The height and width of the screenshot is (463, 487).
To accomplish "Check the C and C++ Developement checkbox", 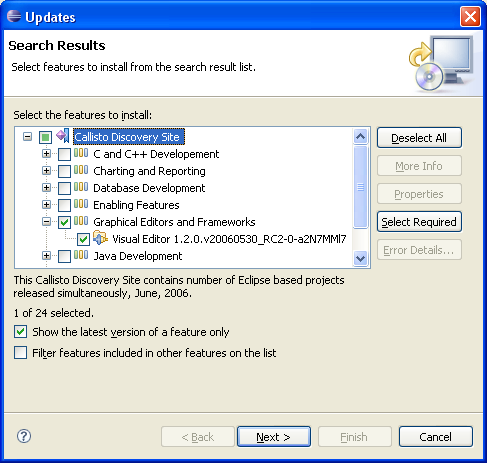I will click(64, 154).
